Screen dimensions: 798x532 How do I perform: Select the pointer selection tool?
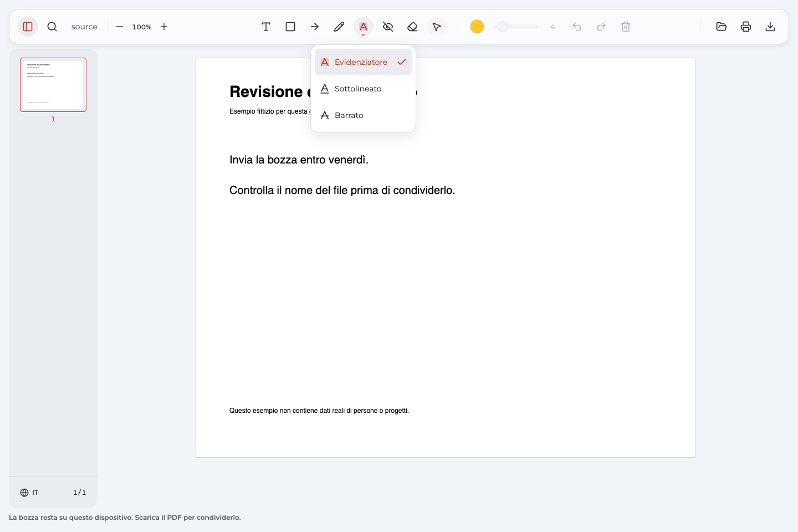(x=437, y=27)
